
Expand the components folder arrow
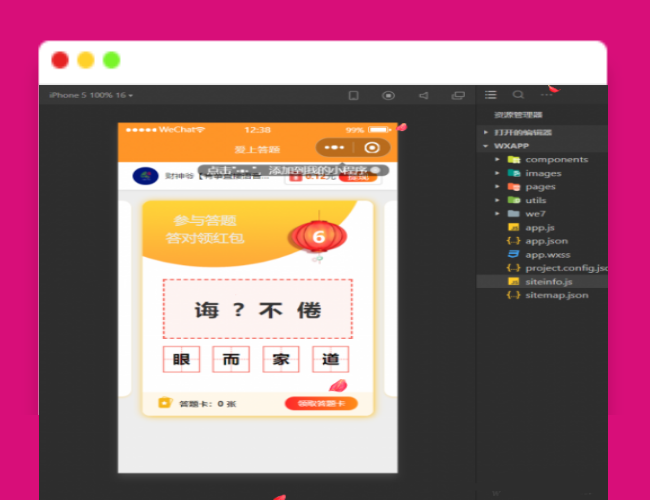click(x=497, y=159)
